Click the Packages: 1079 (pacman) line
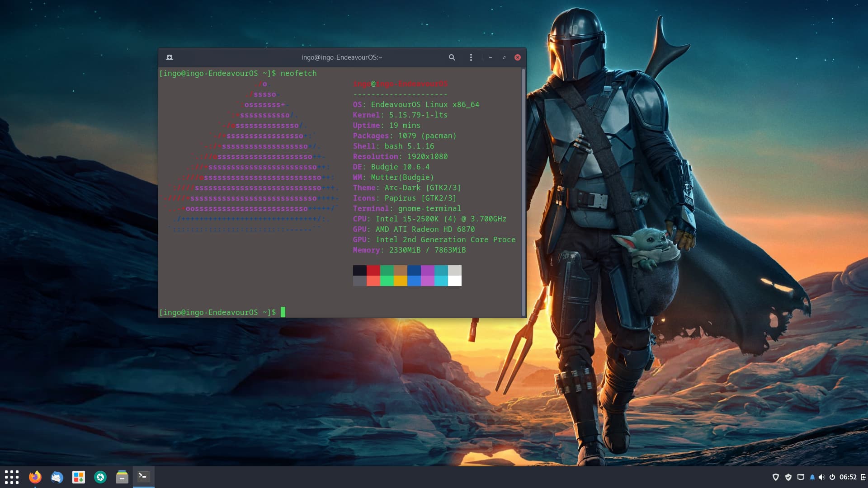Image resolution: width=868 pixels, height=488 pixels. click(405, 136)
